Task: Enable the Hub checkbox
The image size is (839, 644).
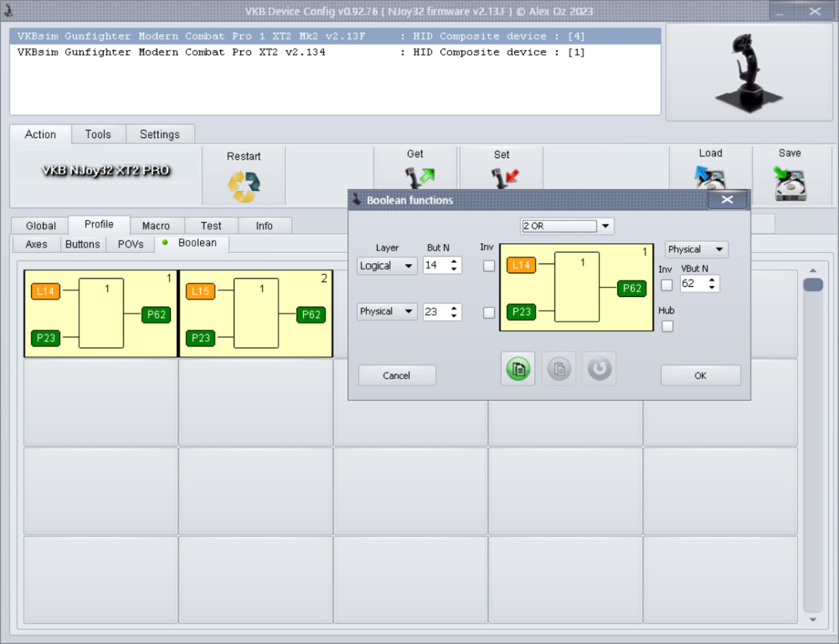Action: click(667, 326)
